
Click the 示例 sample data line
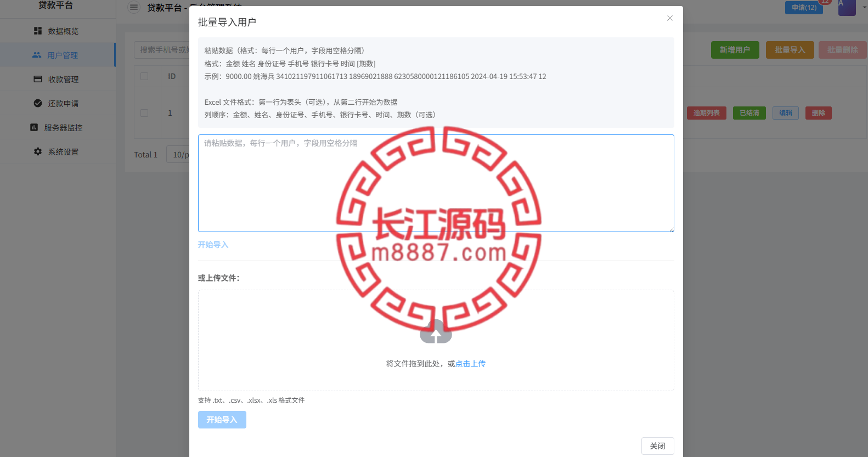click(x=375, y=76)
